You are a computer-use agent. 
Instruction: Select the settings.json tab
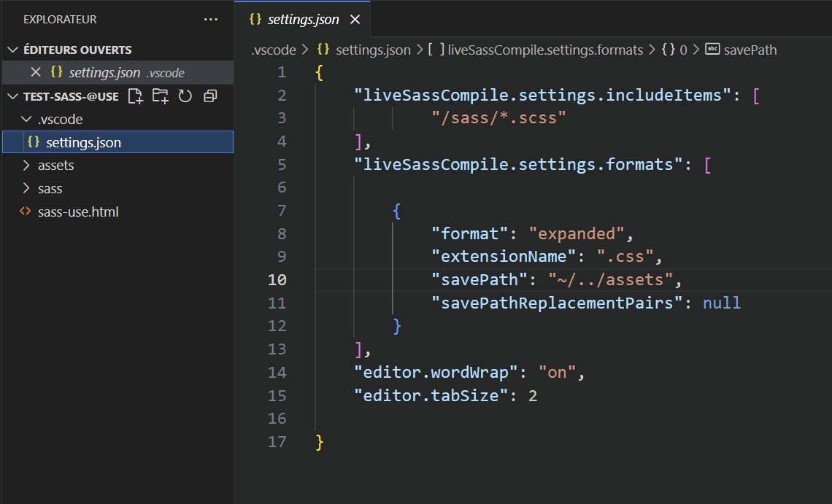(x=302, y=20)
